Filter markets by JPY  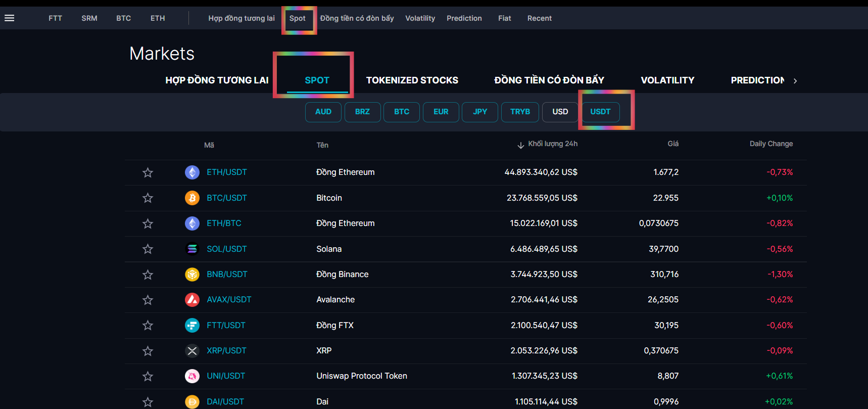[x=480, y=112]
